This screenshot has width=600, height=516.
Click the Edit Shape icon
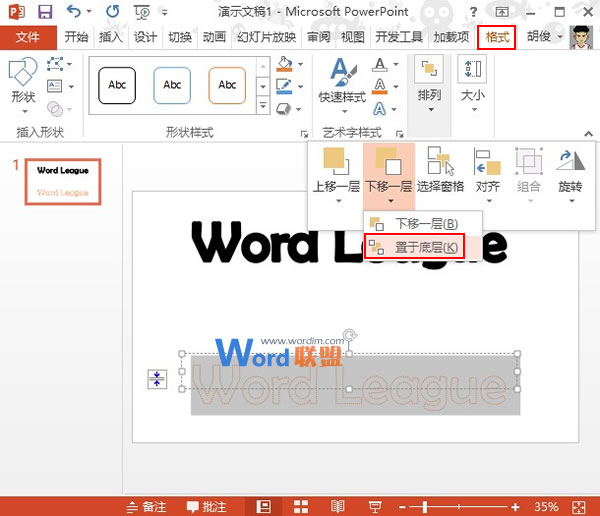pos(55,64)
